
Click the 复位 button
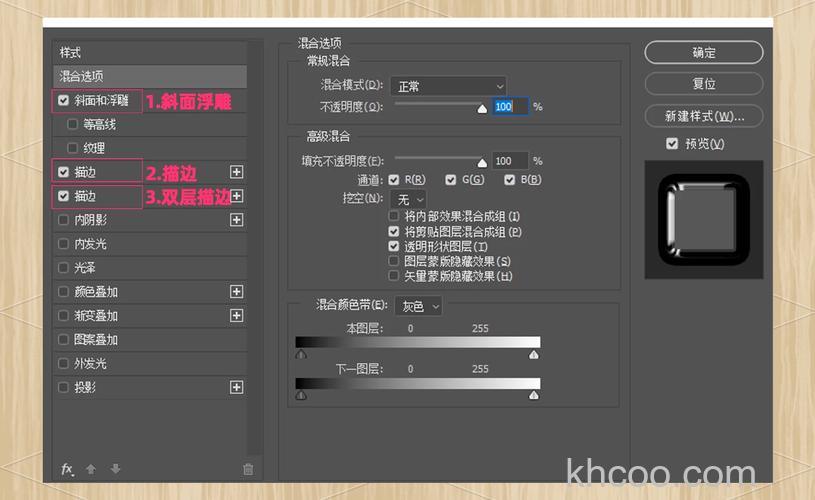point(704,84)
